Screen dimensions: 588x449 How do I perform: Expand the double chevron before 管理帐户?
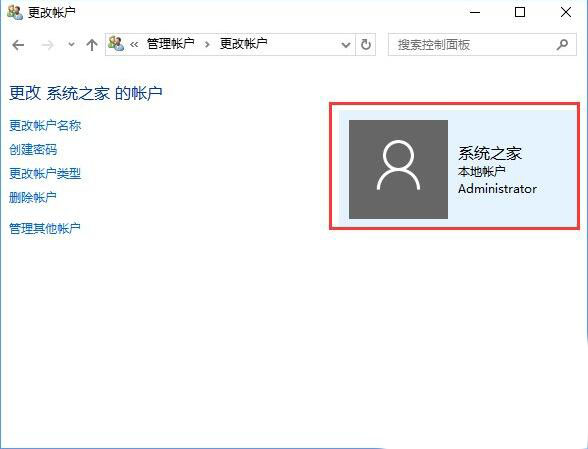pyautogui.click(x=134, y=45)
